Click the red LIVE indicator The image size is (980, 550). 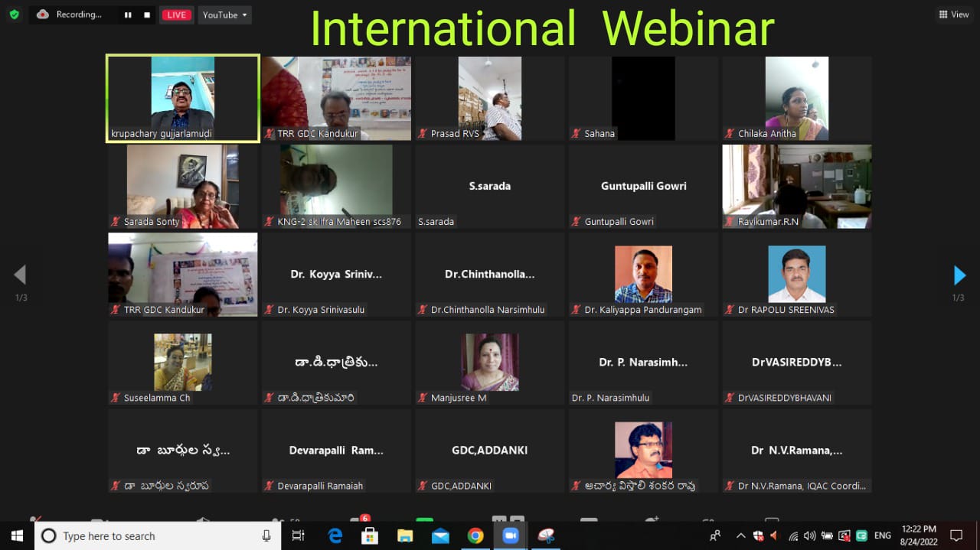(176, 15)
